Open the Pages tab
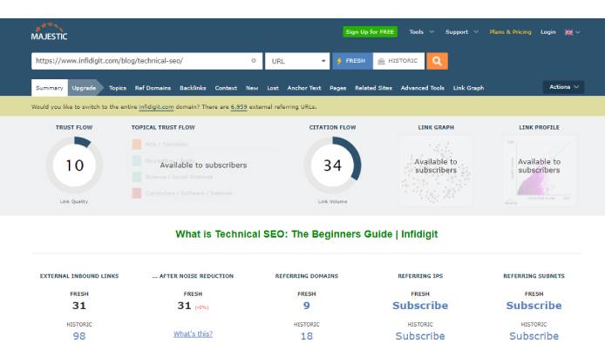Image resolution: width=605 pixels, height=364 pixels. (x=337, y=88)
